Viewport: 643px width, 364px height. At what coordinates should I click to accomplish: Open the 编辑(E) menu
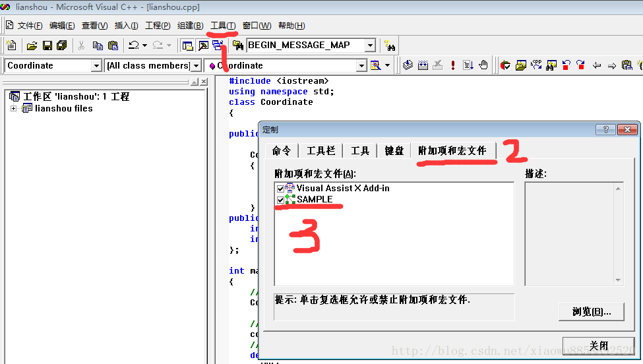pos(62,26)
